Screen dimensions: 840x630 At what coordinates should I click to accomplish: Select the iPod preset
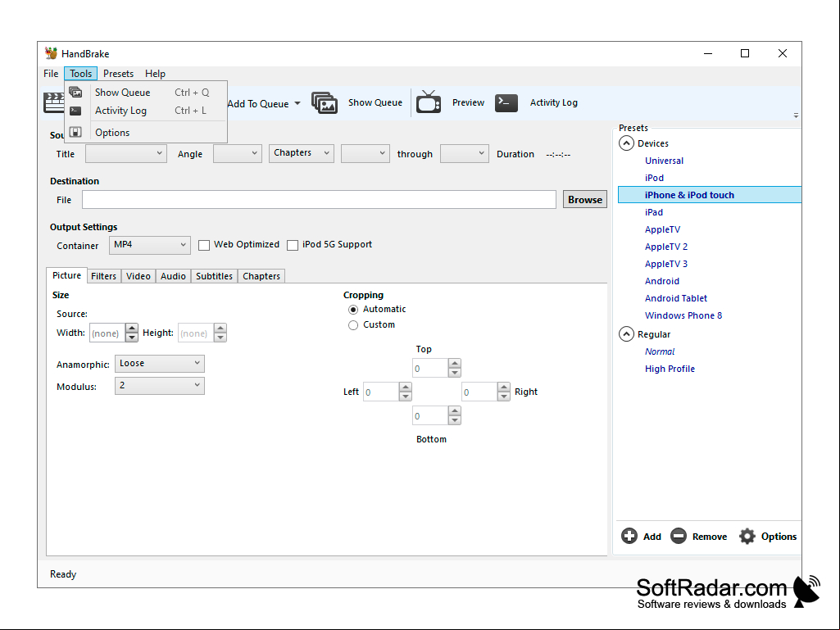[654, 178]
